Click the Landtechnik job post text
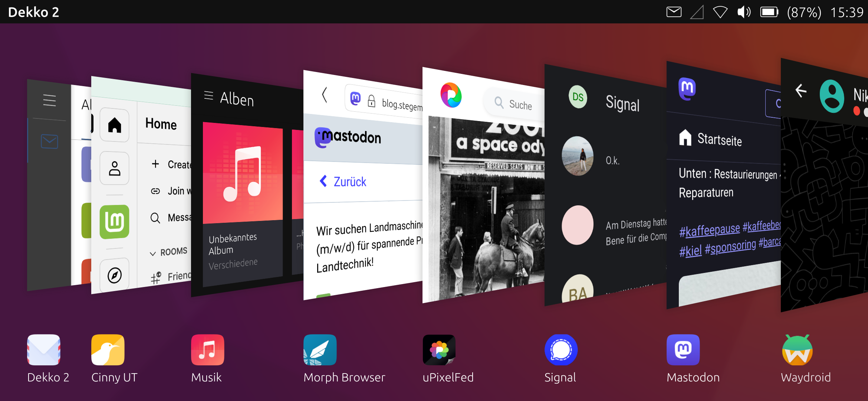Screen dimensions: 868x401 pos(369,246)
